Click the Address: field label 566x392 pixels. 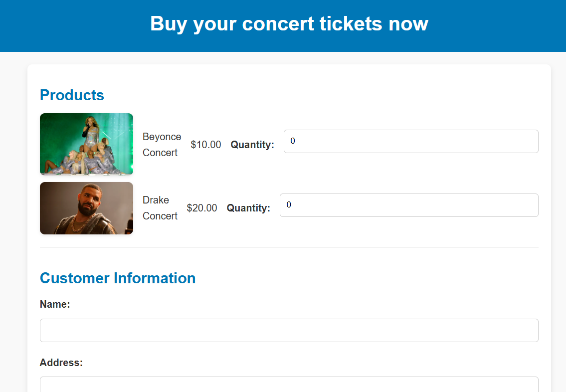[61, 363]
